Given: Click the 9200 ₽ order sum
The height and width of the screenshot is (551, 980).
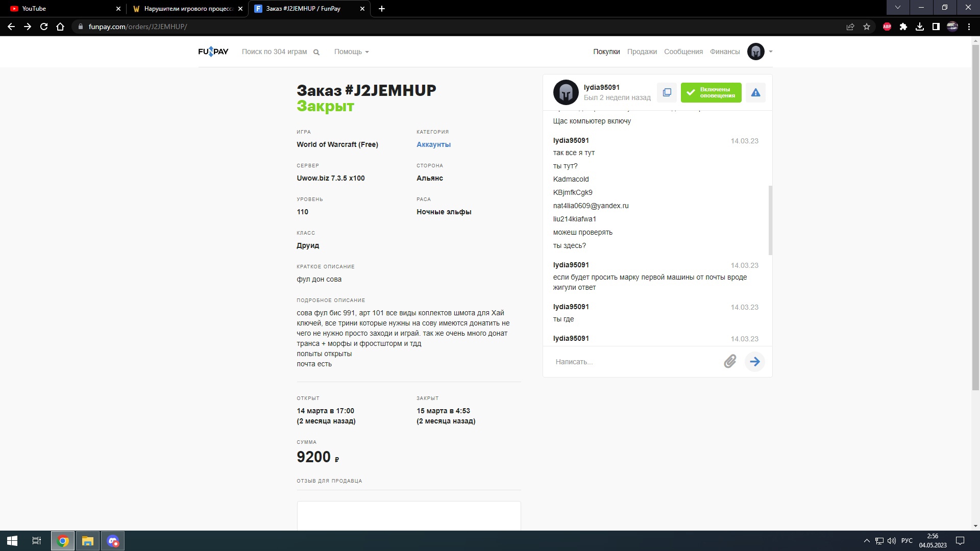Looking at the screenshot, I should [x=318, y=457].
